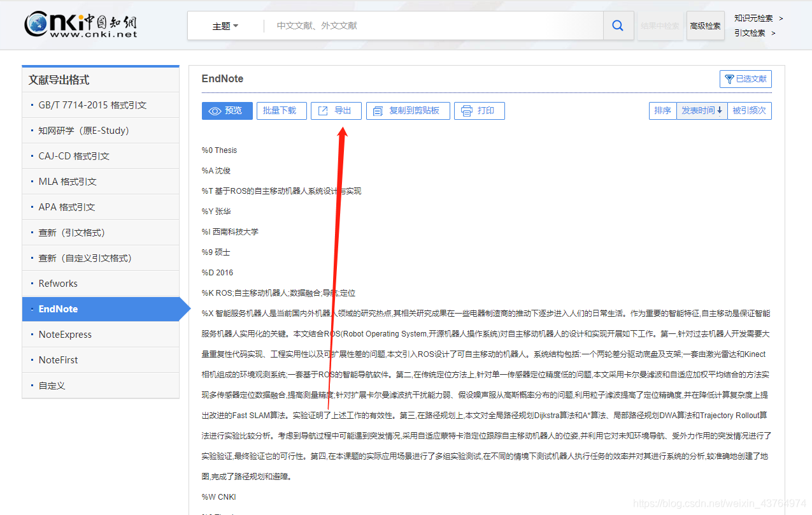The height and width of the screenshot is (515, 812).
Task: Click the 已选文献 filter button
Action: pos(745,79)
